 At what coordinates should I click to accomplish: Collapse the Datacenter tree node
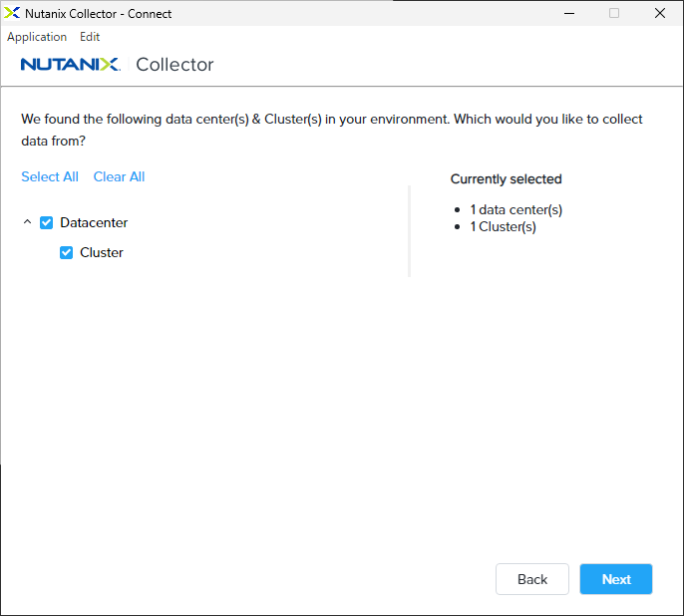coord(27,222)
